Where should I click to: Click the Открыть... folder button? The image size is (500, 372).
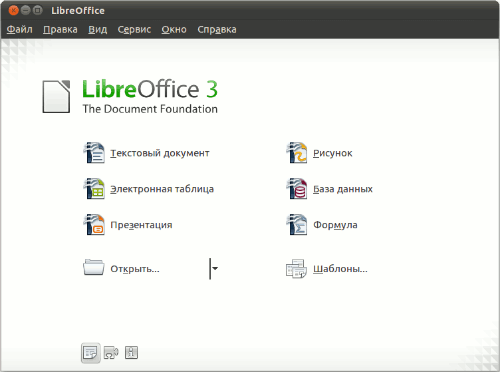[x=121, y=269]
